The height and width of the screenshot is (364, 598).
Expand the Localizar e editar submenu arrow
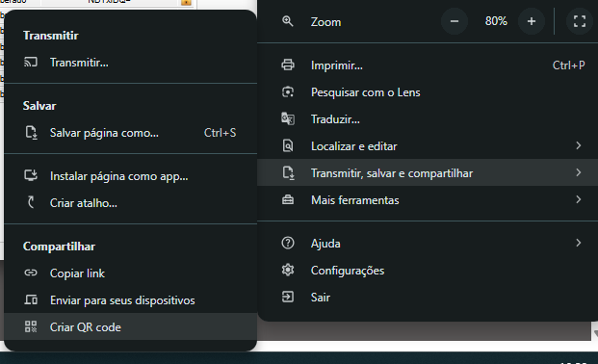click(578, 145)
